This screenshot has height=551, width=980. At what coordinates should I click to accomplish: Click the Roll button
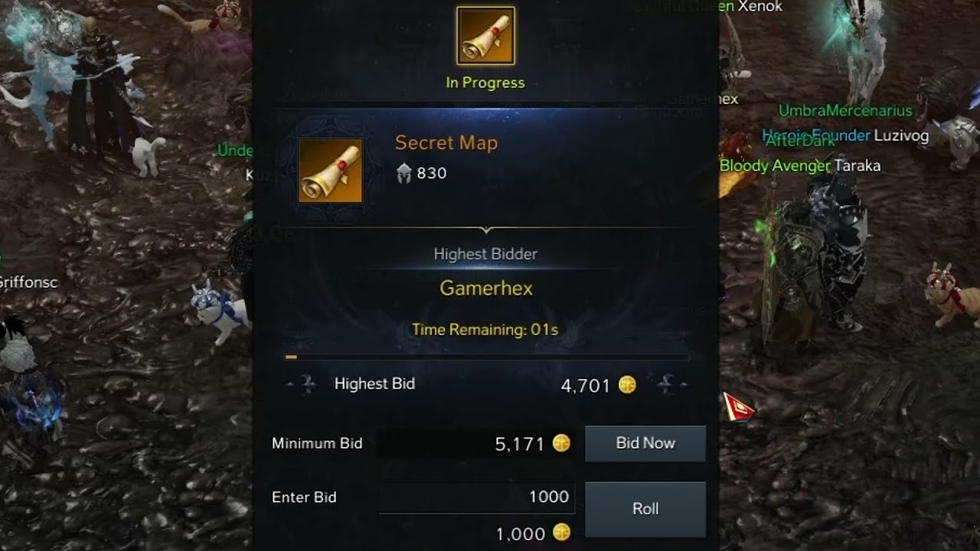click(645, 509)
